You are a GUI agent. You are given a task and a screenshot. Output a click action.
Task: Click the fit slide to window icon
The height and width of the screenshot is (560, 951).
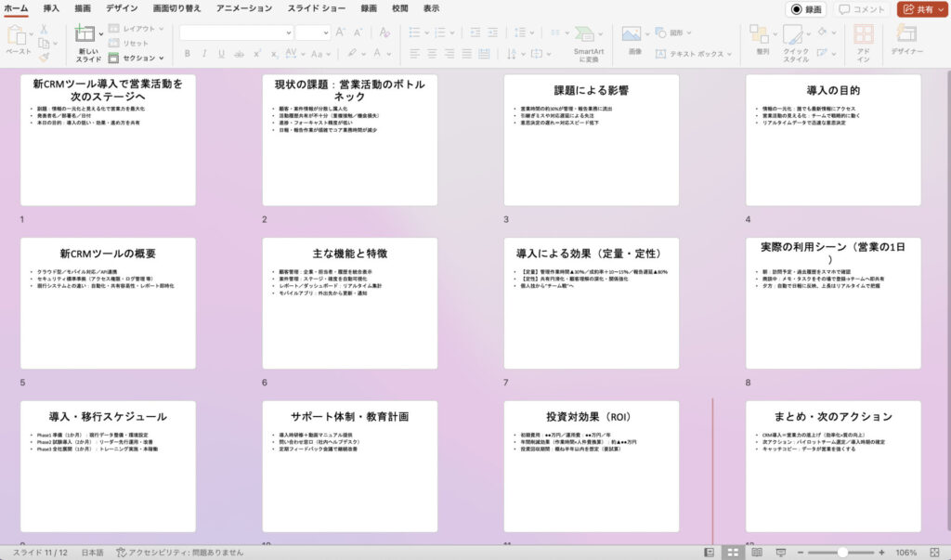click(x=933, y=552)
